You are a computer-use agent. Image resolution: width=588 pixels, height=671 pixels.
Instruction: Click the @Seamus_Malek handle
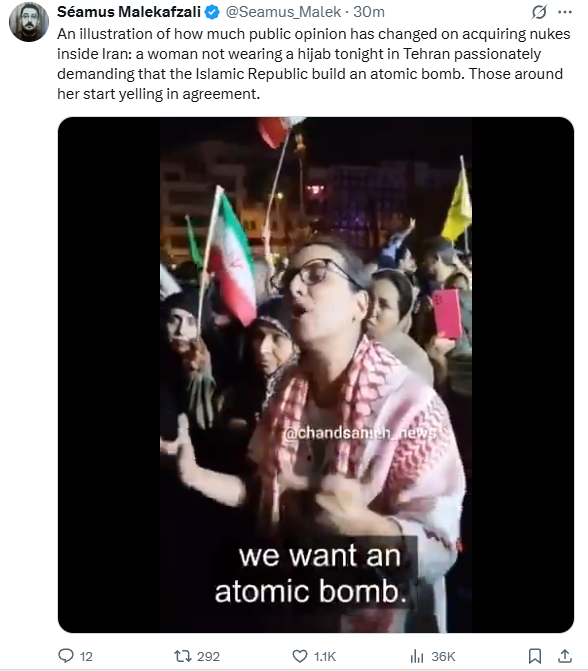coord(283,12)
